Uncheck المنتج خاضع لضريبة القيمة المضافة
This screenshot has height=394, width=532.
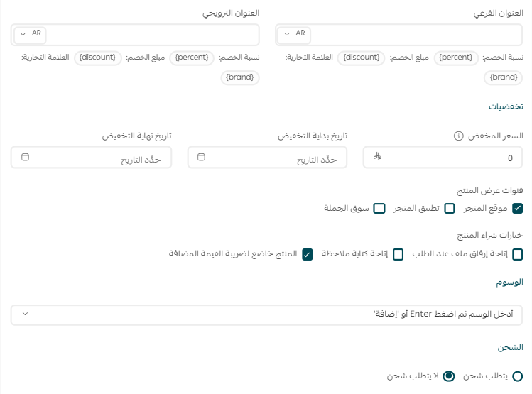coord(308,254)
